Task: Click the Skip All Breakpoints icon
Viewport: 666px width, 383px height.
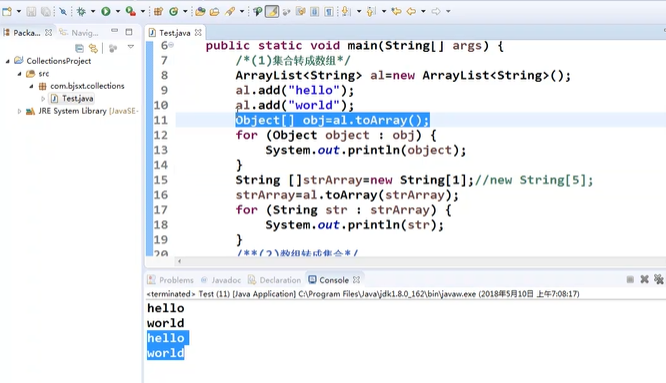Action: click(x=63, y=11)
